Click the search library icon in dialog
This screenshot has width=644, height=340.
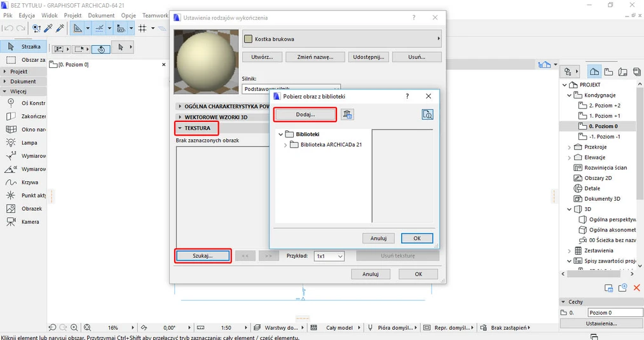[x=428, y=114]
